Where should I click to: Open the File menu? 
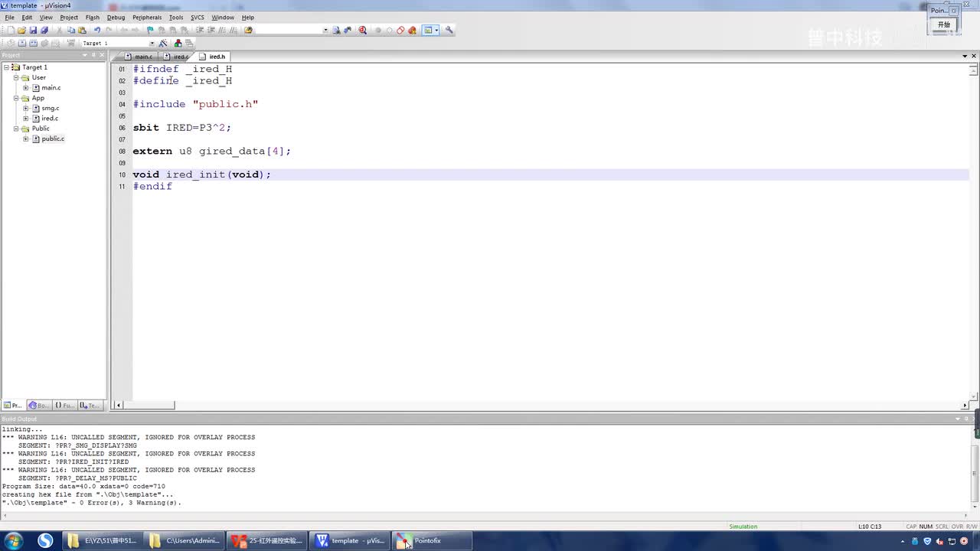pyautogui.click(x=9, y=17)
